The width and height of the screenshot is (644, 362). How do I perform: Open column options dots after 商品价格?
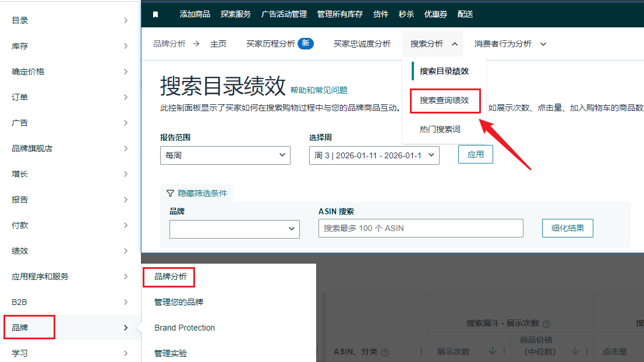pos(586,351)
